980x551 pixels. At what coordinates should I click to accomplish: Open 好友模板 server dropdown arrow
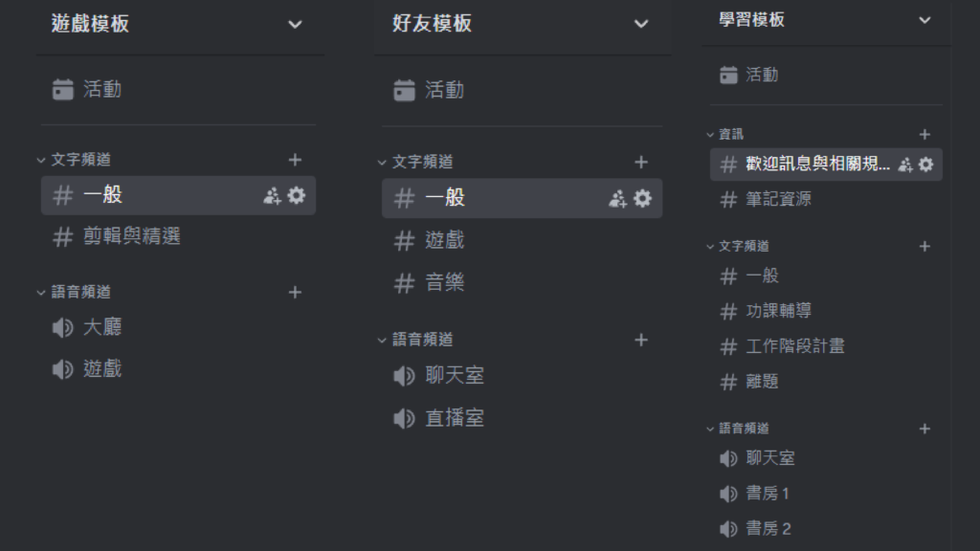pos(641,24)
